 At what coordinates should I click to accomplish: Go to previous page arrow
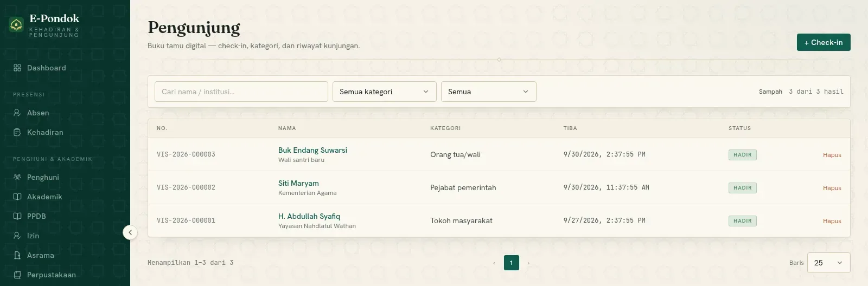point(494,263)
